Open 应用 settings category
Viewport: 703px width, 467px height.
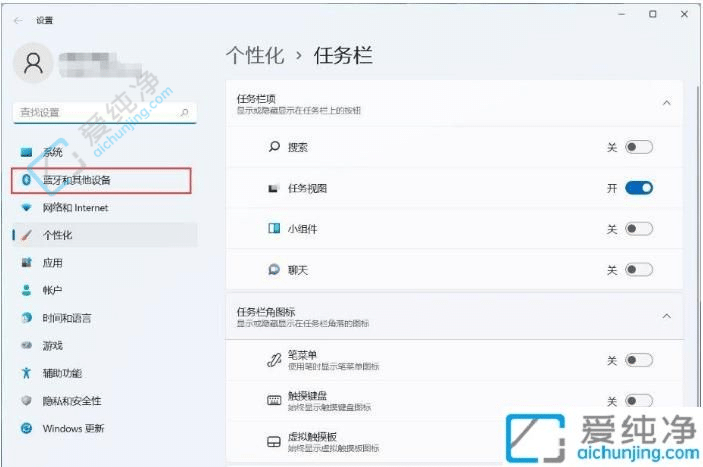click(x=105, y=263)
